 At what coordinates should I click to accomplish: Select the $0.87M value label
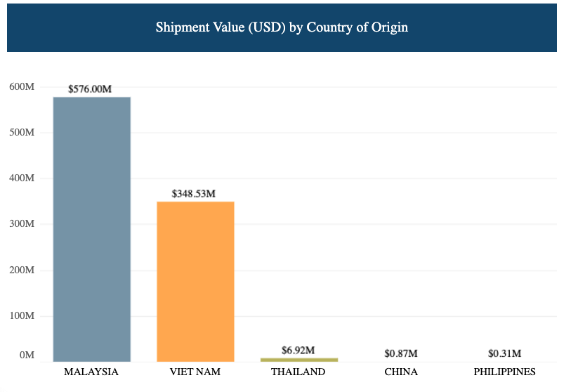pos(401,353)
